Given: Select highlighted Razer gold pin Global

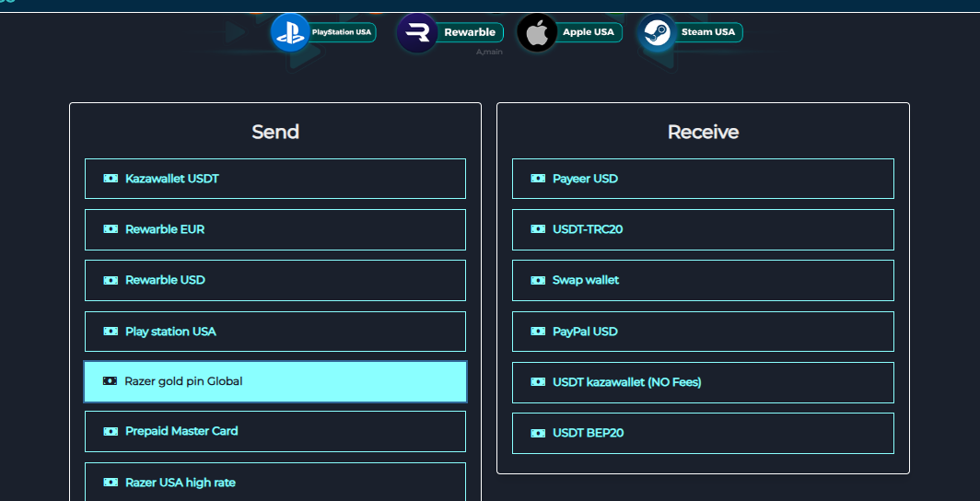Looking at the screenshot, I should click(275, 381).
